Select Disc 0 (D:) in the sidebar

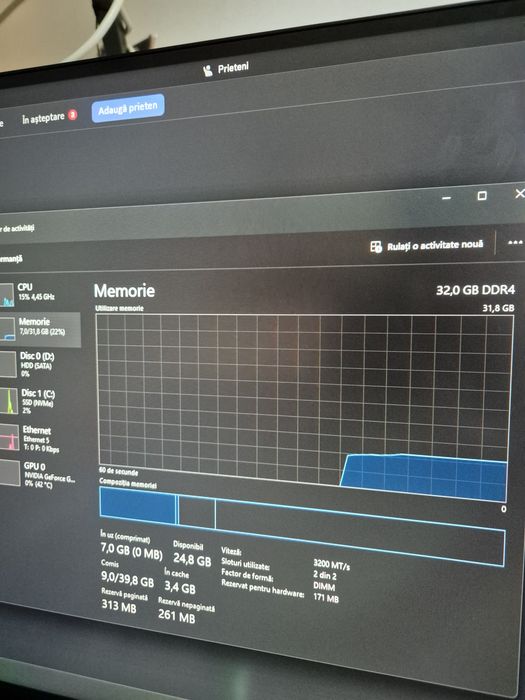pyautogui.click(x=40, y=364)
